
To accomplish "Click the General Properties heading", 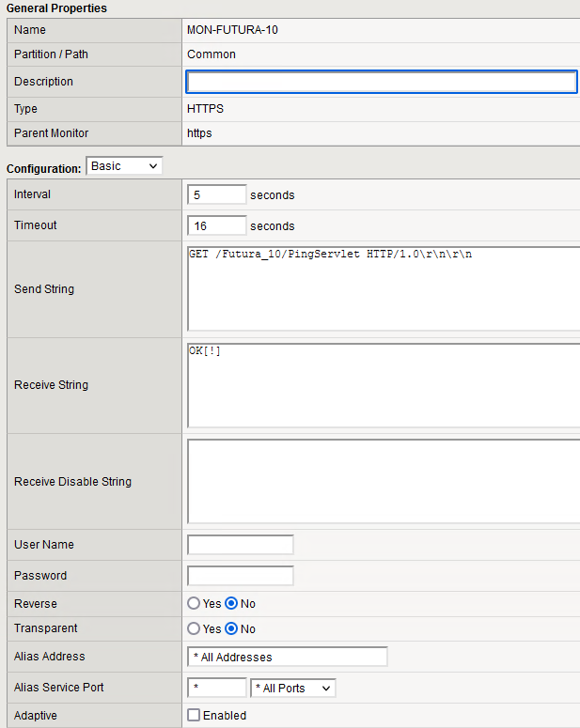I will pos(56,8).
